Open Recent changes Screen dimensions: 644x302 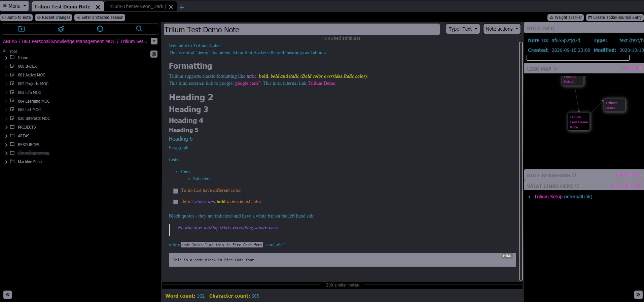53,18
